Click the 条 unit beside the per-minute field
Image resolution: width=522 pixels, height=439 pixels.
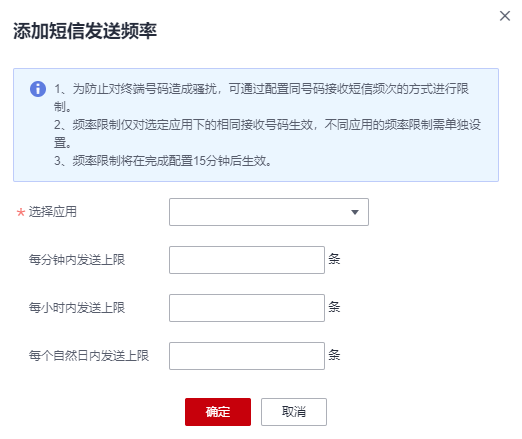[x=334, y=259]
